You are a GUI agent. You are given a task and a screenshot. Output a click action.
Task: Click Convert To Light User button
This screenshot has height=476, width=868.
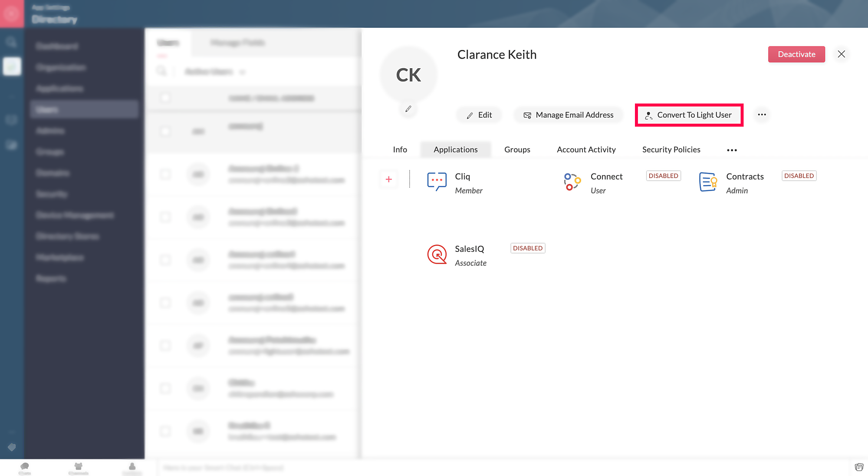(689, 115)
